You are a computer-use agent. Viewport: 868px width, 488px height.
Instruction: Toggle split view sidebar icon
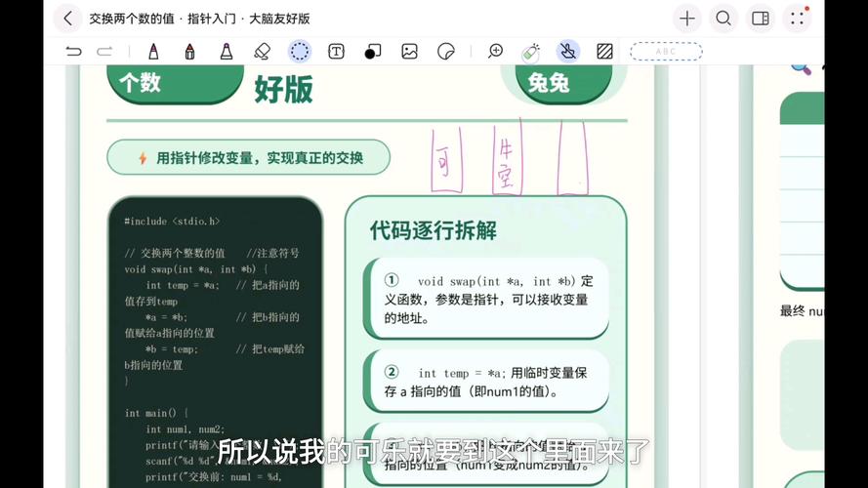point(760,19)
